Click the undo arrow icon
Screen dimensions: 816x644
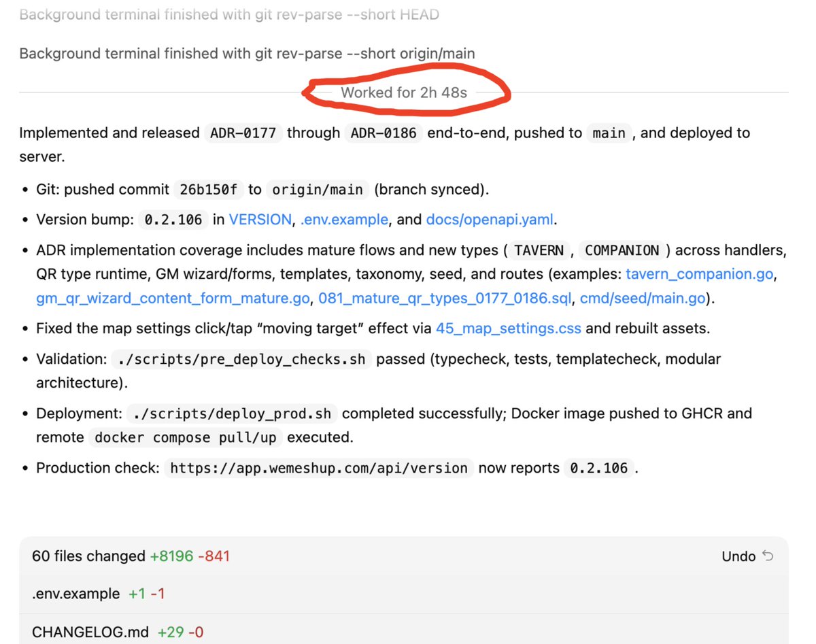click(x=768, y=556)
